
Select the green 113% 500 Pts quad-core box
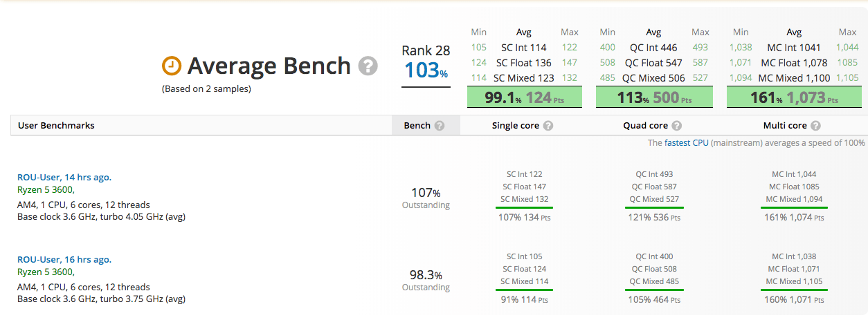click(x=654, y=97)
